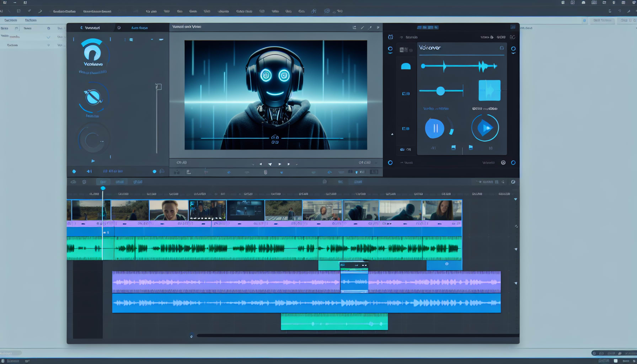Click the playhead marker on the timeline ruler

click(x=103, y=188)
